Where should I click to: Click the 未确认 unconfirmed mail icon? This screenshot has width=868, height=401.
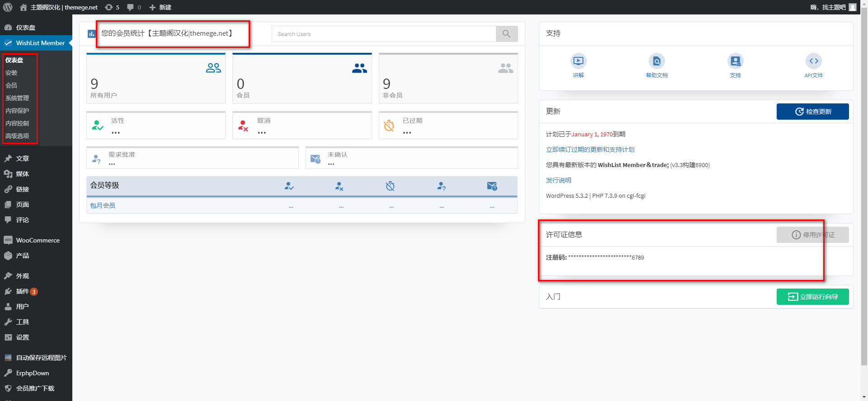click(x=316, y=159)
